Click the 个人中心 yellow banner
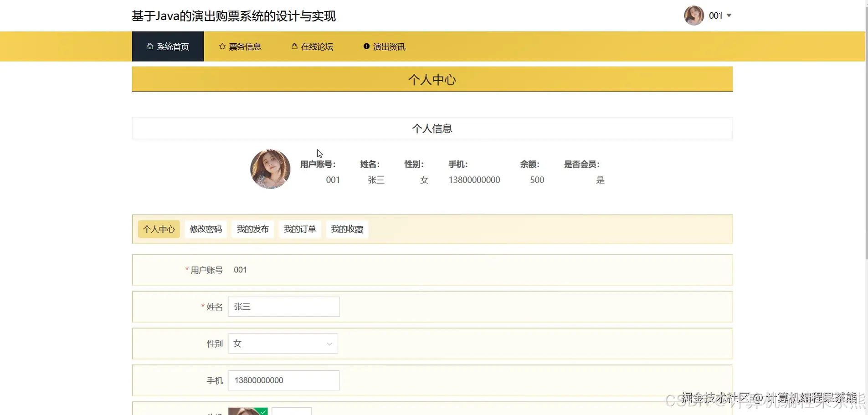Image resolution: width=868 pixels, height=415 pixels. (x=431, y=79)
